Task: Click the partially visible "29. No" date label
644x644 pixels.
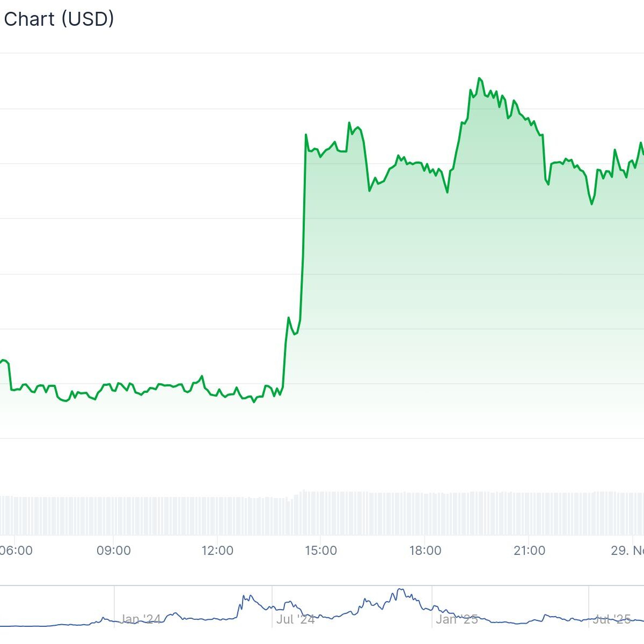Action: 627,551
